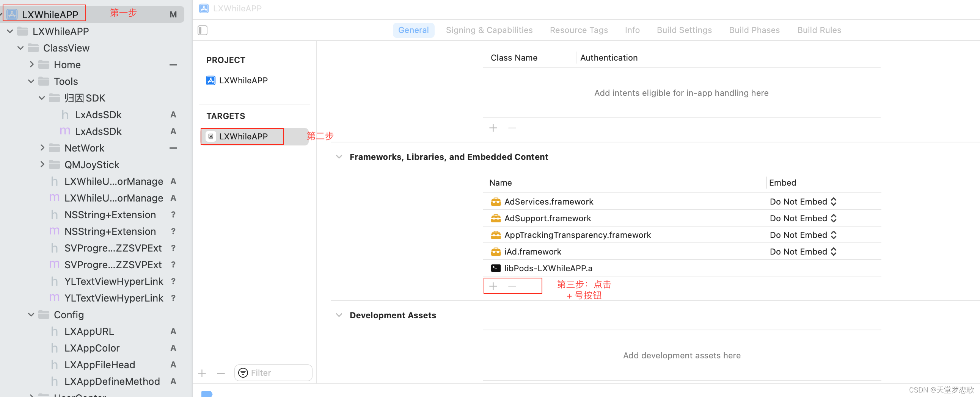The height and width of the screenshot is (397, 980).
Task: Select the QMJoyStick folder icon
Action: [x=54, y=164]
